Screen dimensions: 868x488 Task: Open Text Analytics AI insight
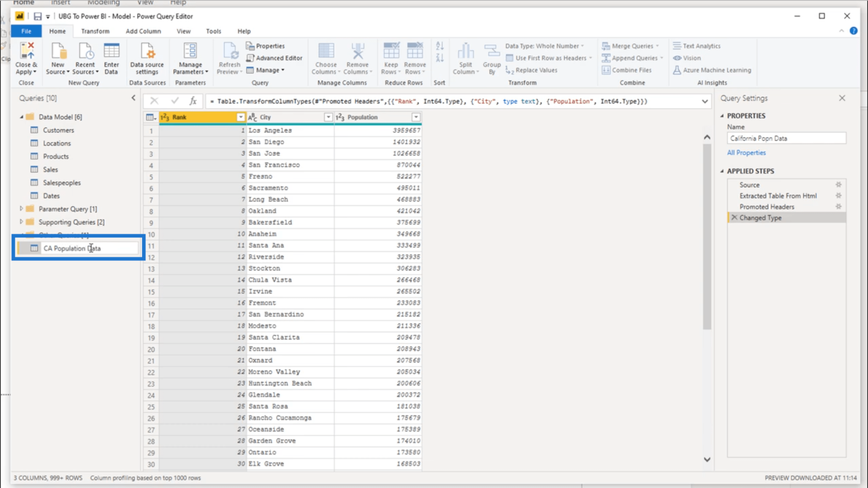[x=696, y=46]
